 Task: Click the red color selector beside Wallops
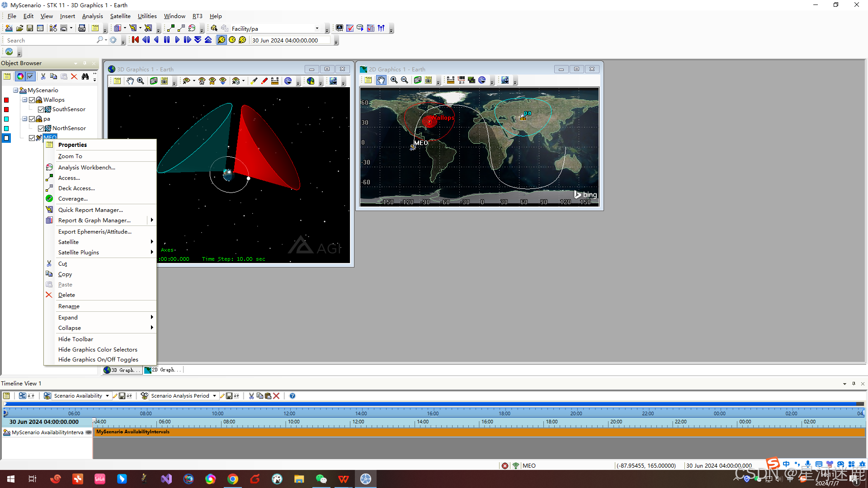pos(6,100)
